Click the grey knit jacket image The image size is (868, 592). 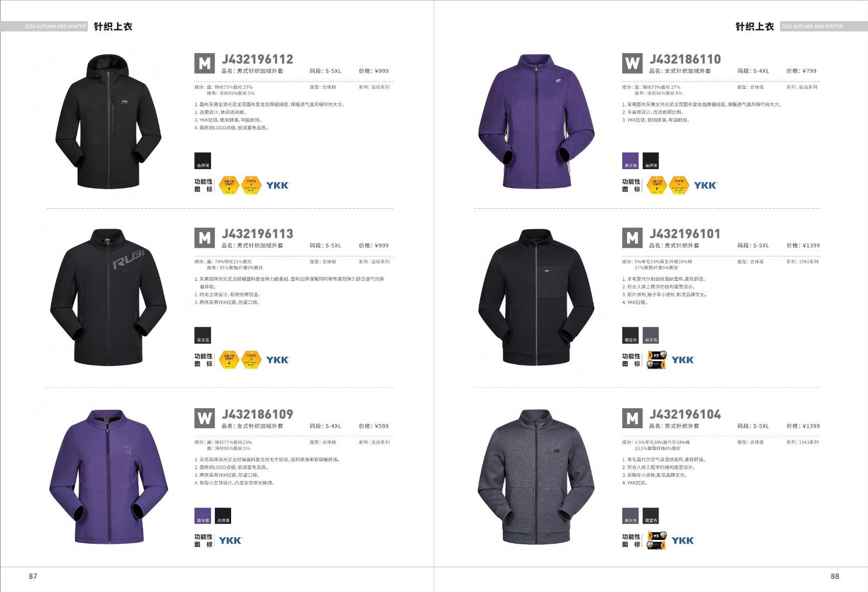click(536, 477)
